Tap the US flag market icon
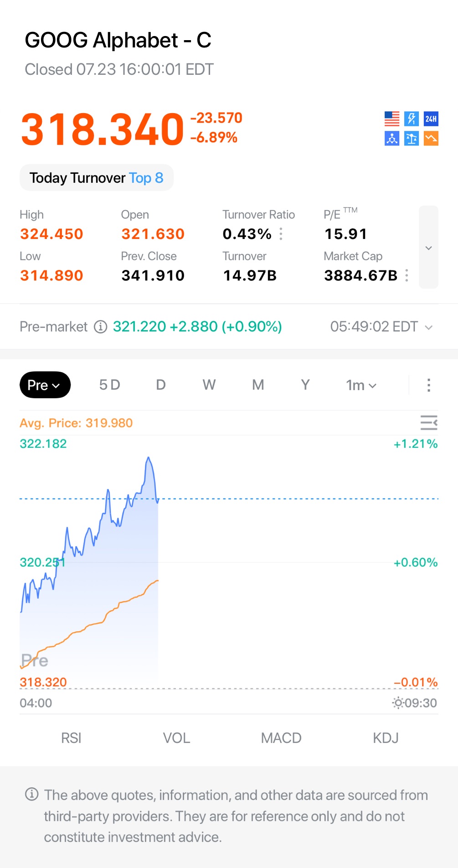The width and height of the screenshot is (458, 868). 392,119
